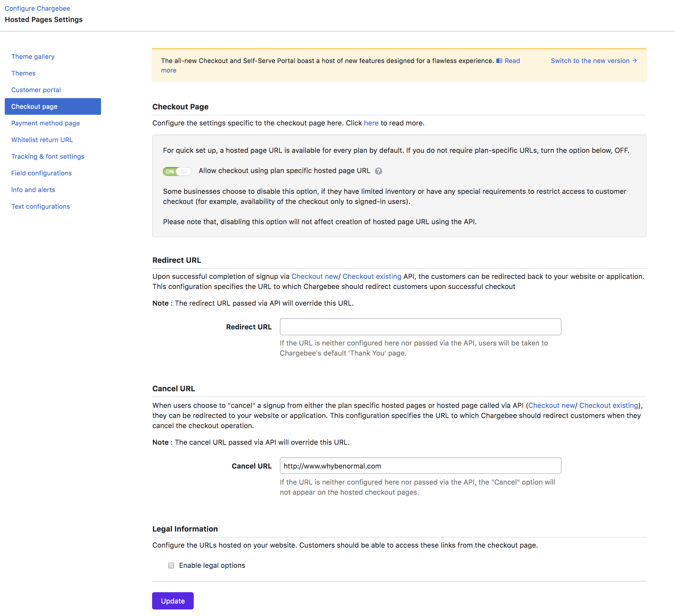Select Themes from the sidebar
Viewport: 675px width, 616px height.
(23, 73)
